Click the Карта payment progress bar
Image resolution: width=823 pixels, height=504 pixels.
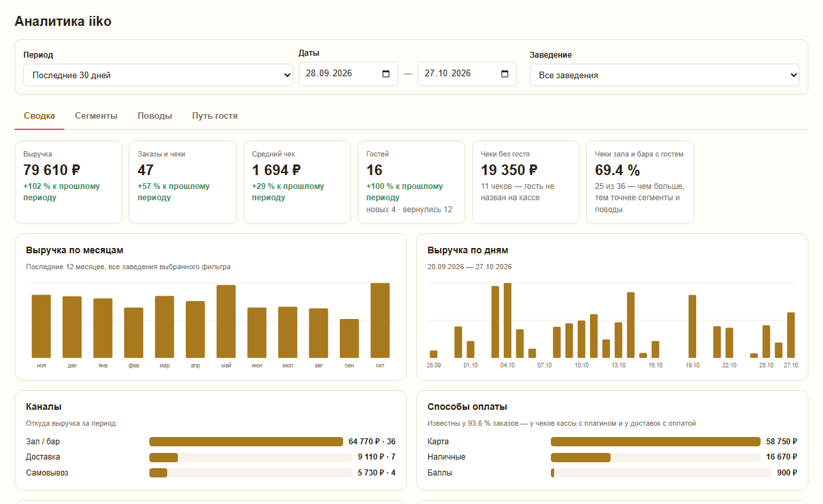[x=656, y=442]
